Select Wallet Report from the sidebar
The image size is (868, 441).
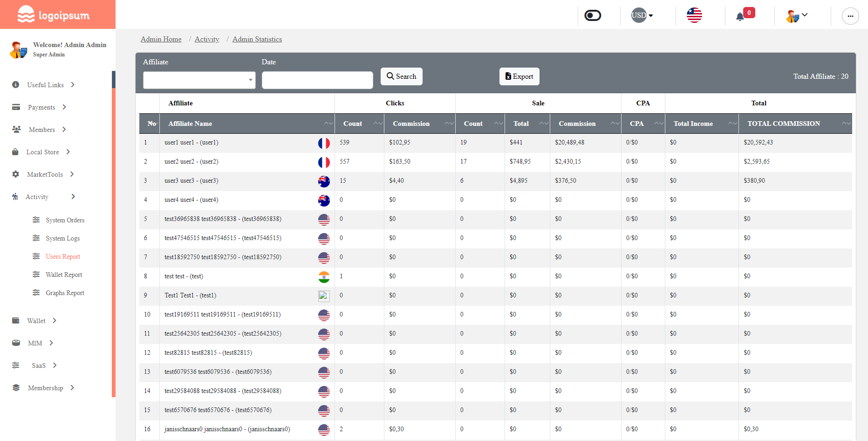(64, 275)
